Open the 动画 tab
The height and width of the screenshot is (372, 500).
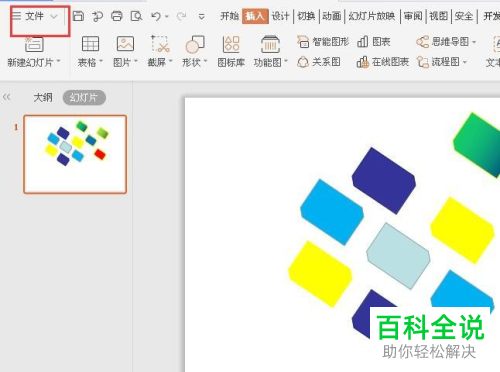point(331,16)
